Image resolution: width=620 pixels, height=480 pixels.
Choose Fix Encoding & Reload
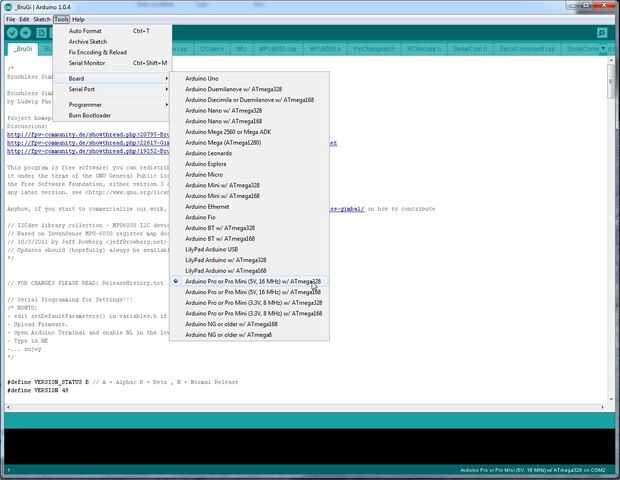[112, 52]
